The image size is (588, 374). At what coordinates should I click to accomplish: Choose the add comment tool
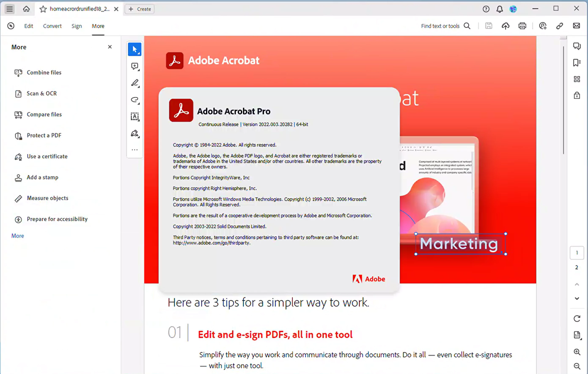[135, 66]
